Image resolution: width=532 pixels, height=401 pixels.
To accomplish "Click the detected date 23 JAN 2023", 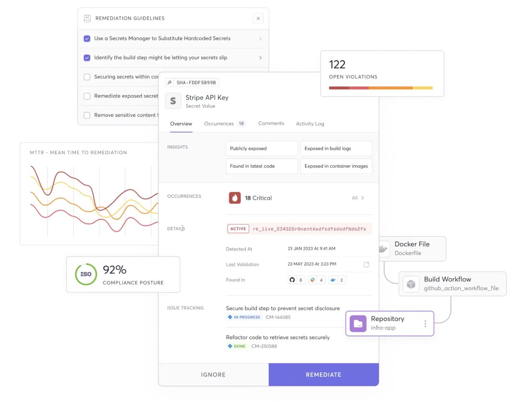I will tap(312, 248).
